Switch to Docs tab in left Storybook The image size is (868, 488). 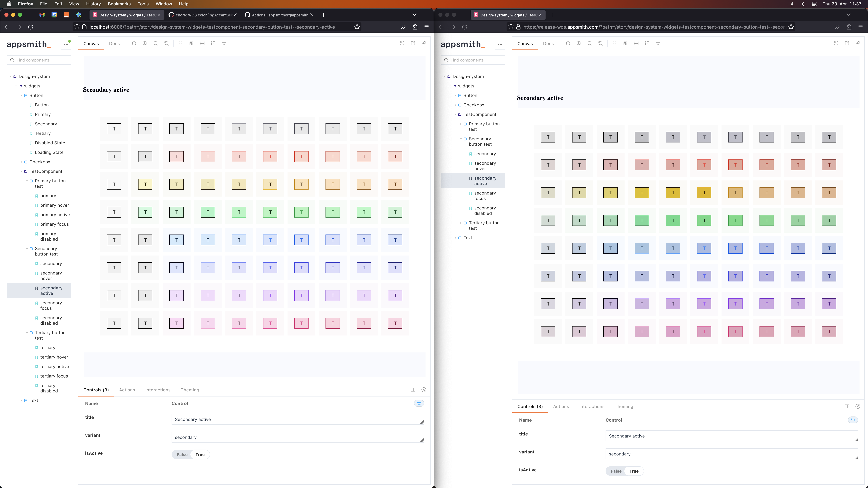point(114,43)
